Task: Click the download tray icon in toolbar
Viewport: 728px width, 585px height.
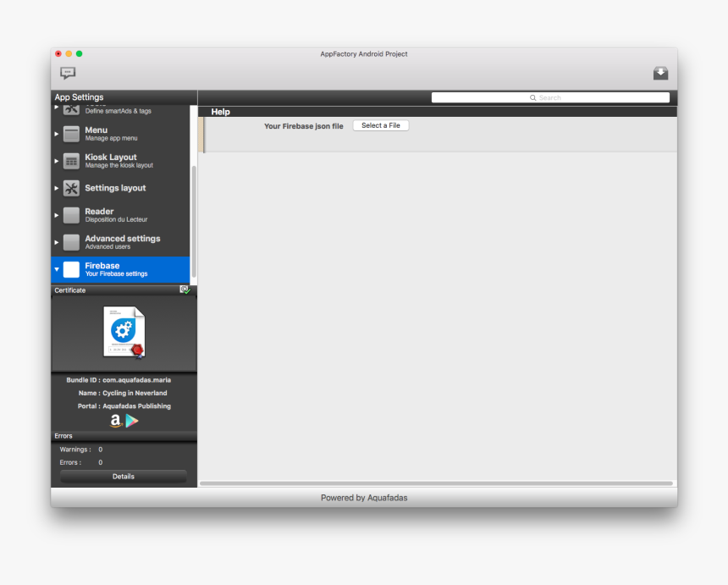Action: pos(660,73)
